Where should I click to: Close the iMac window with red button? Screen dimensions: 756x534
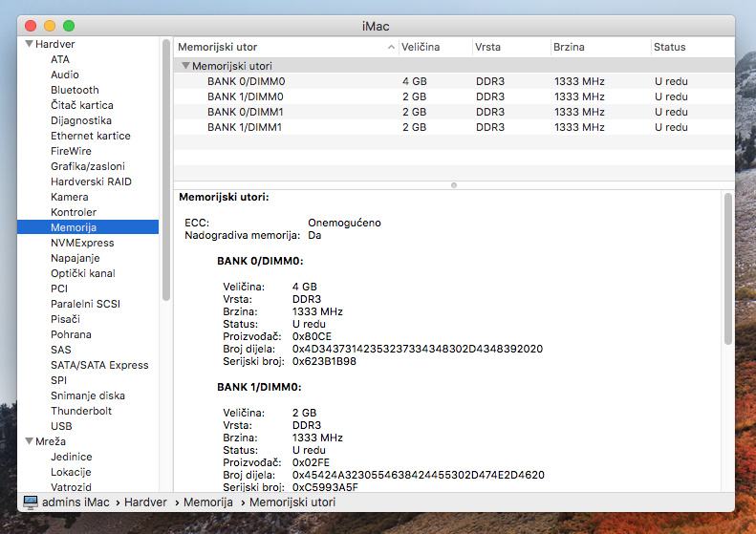click(x=31, y=26)
